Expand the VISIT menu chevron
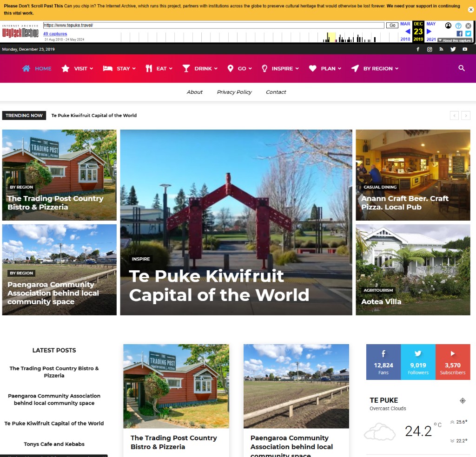Image resolution: width=476 pixels, height=457 pixels. point(92,69)
